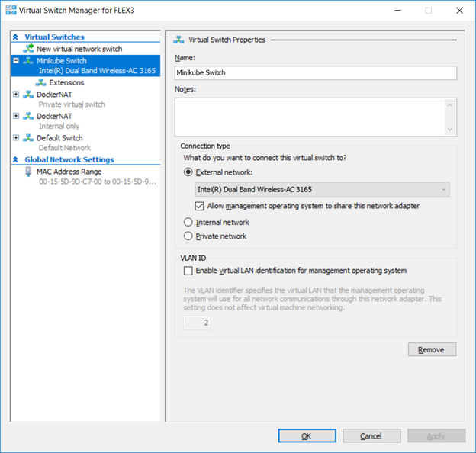Click the Default Switch network icon
Image resolution: width=476 pixels, height=453 pixels.
pyautogui.click(x=28, y=138)
